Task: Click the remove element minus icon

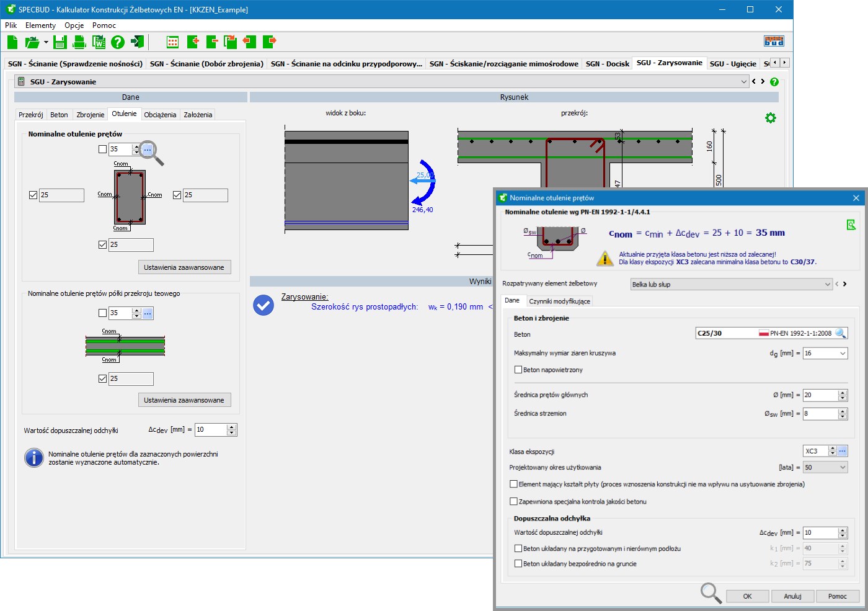Action: coord(212,42)
